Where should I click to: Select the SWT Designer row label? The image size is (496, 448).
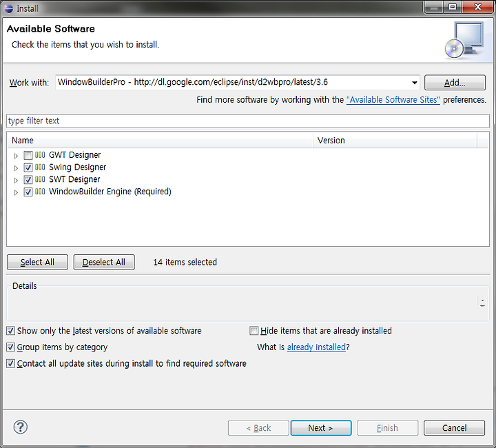[74, 179]
